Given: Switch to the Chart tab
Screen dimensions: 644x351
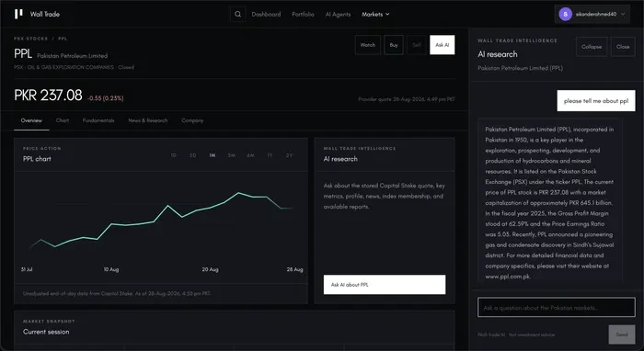Looking at the screenshot, I should coord(63,120).
